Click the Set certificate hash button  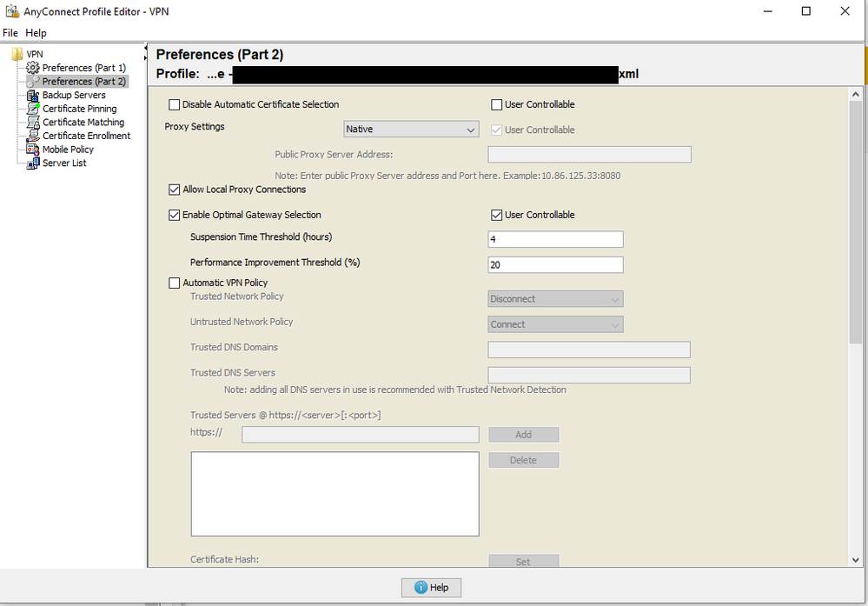pos(524,561)
